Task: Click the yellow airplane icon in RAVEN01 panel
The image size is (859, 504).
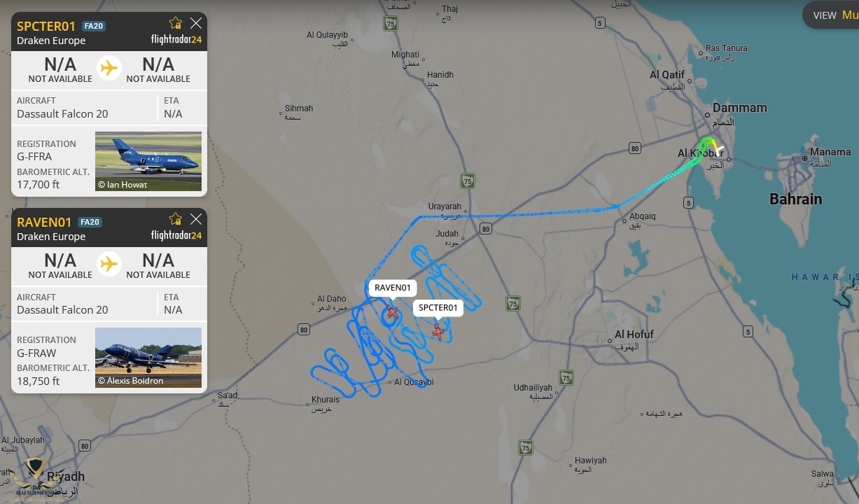Action: click(x=109, y=264)
